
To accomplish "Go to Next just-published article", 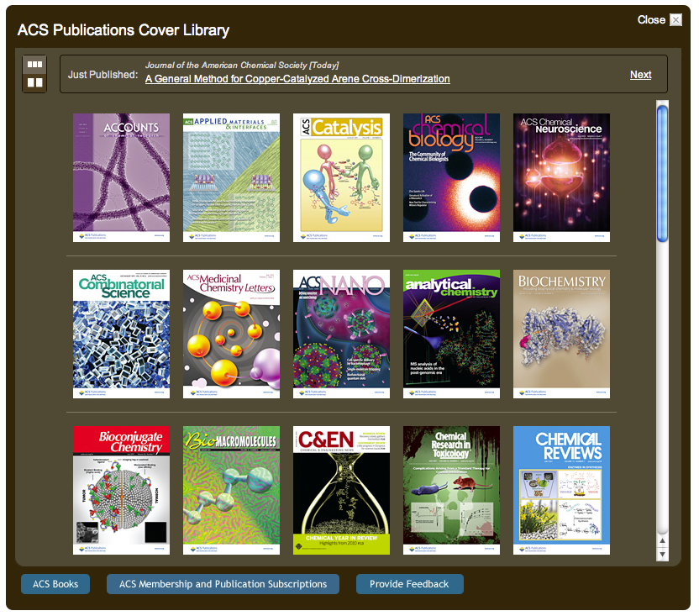I will point(640,75).
